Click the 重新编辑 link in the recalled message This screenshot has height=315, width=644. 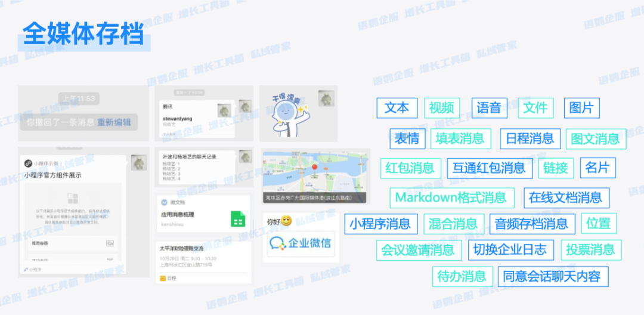coord(114,122)
